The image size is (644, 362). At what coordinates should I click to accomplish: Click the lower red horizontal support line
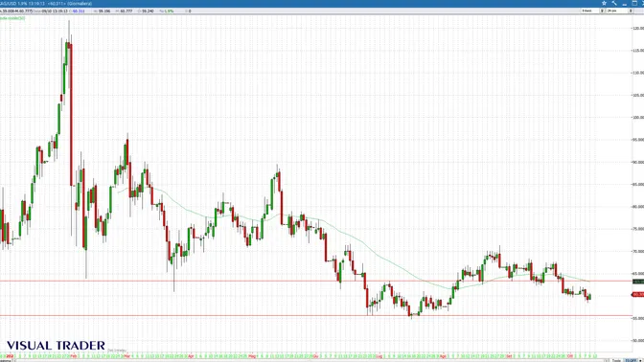coord(315,316)
